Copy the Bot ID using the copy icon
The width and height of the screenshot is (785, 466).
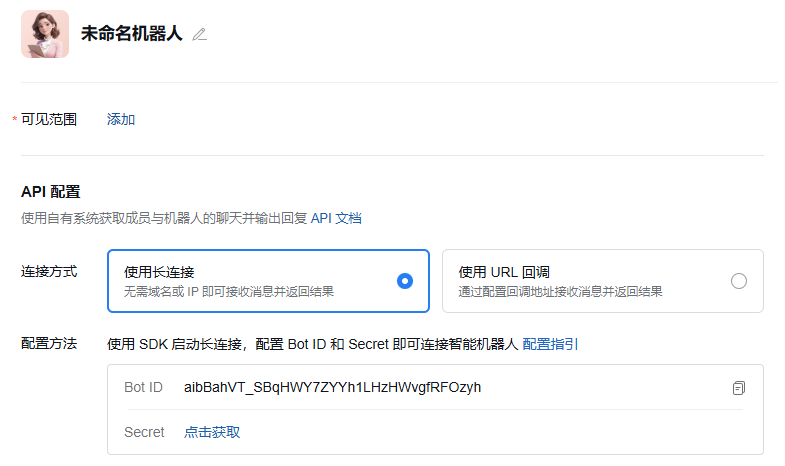coord(739,388)
